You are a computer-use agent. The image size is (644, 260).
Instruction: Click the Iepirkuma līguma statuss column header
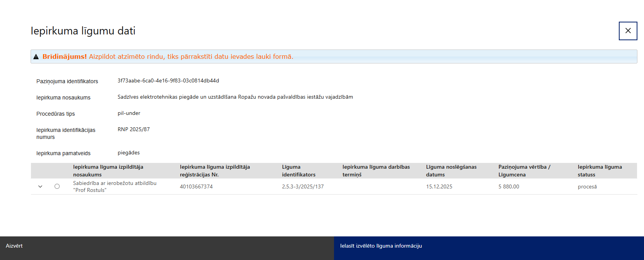pos(599,171)
